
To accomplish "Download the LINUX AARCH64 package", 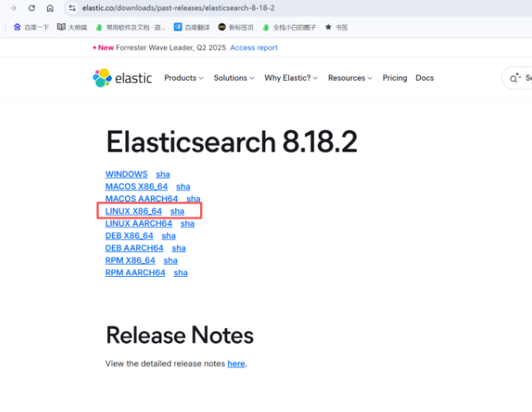I will pos(138,223).
